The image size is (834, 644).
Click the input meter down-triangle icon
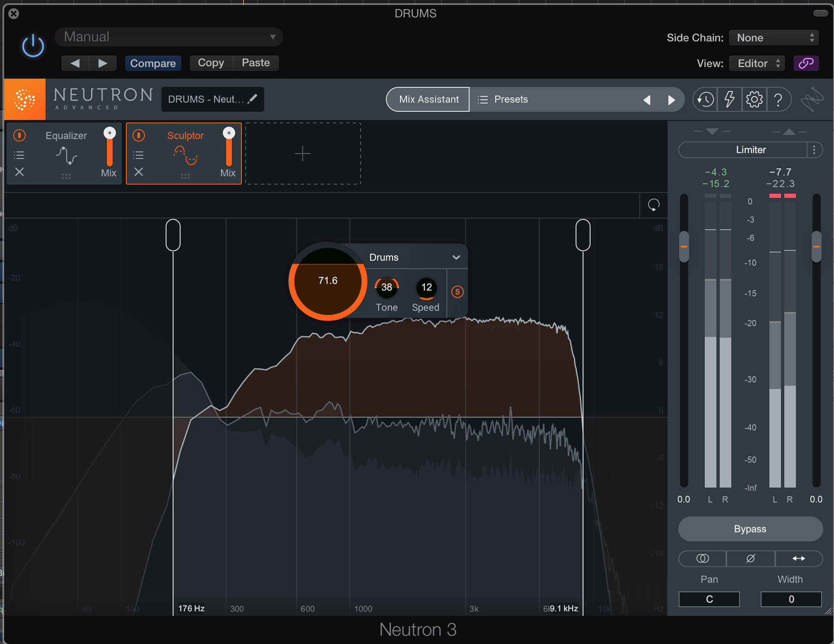712,132
